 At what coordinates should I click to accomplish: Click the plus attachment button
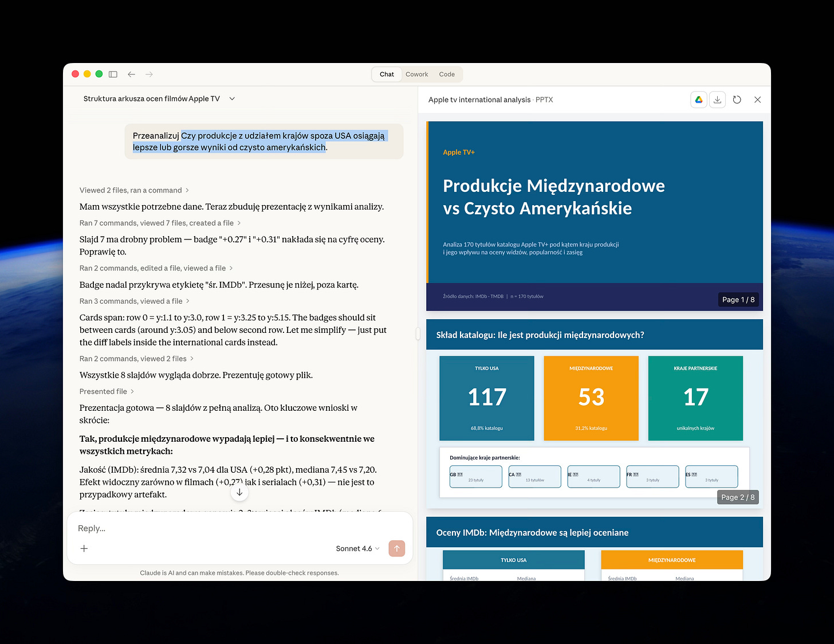[x=84, y=548]
